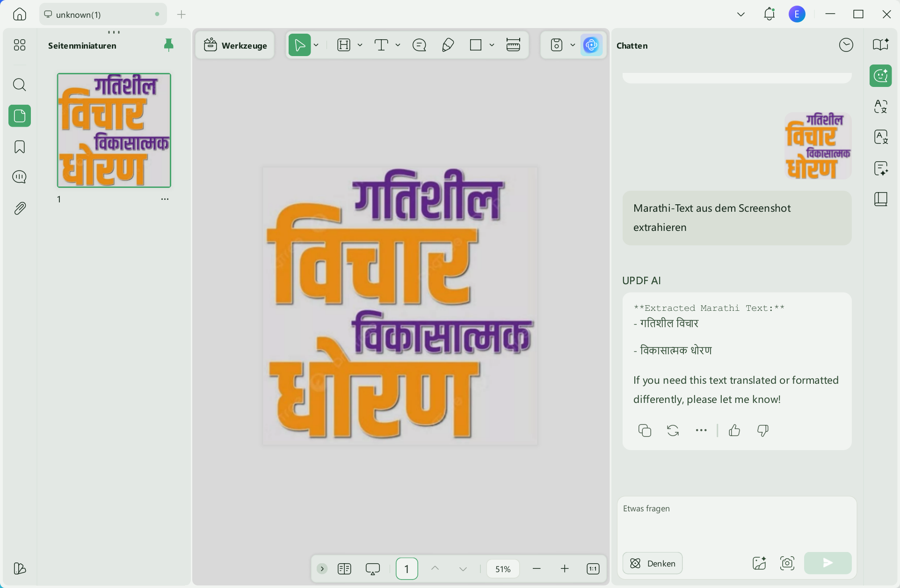The image size is (900, 588).
Task: Regenerate the UPDF AI response
Action: (x=673, y=430)
